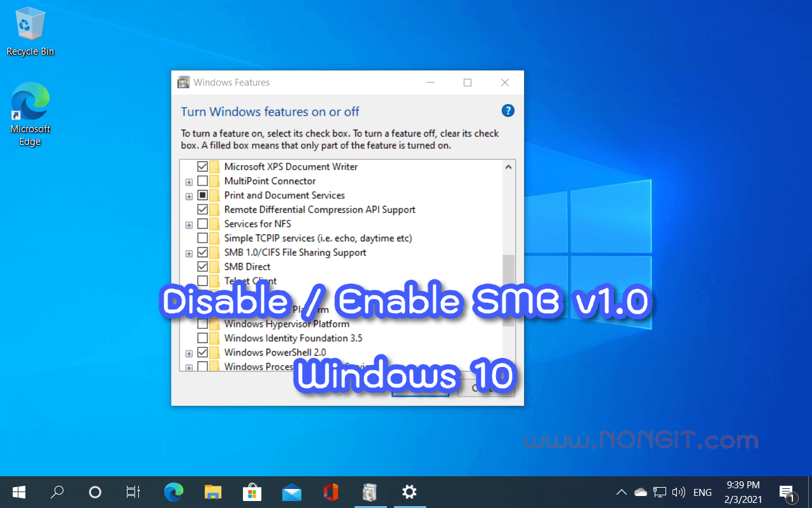The height and width of the screenshot is (508, 812).
Task: Expand Print and Document Services node
Action: click(x=189, y=196)
